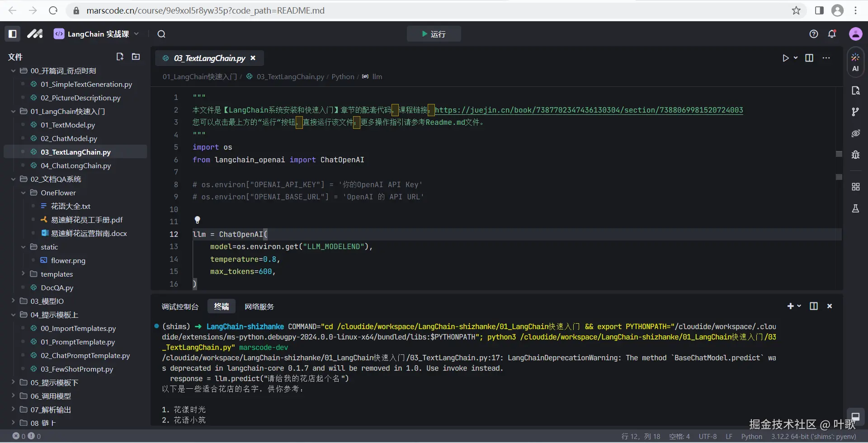Viewport: 868px width, 443px height.
Task: Open the debug bug icon in sidebar
Action: click(x=855, y=155)
